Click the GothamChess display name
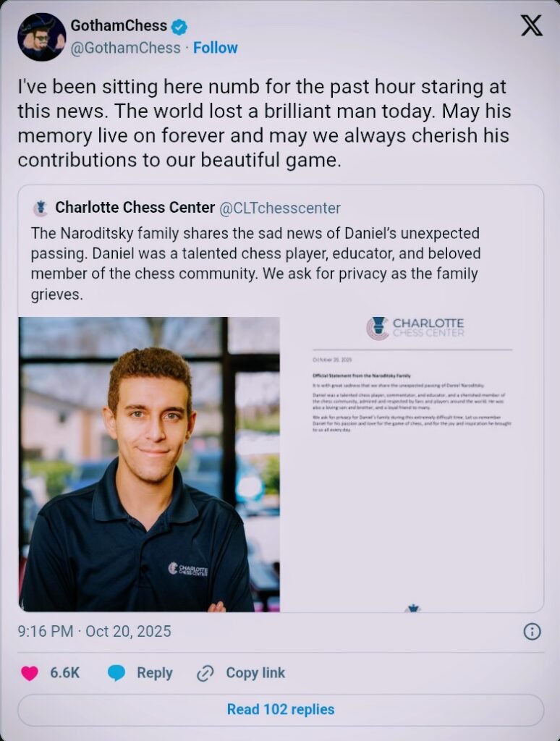The width and height of the screenshot is (560, 741). (119, 27)
